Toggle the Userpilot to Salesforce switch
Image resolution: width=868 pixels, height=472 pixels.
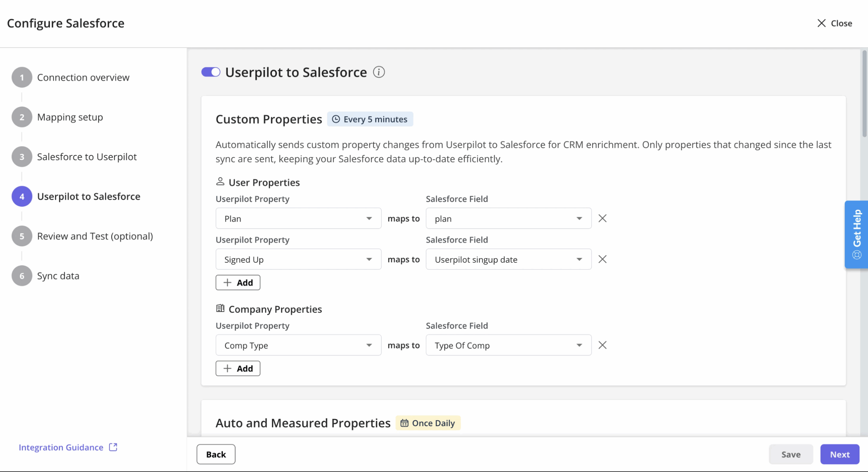tap(211, 72)
